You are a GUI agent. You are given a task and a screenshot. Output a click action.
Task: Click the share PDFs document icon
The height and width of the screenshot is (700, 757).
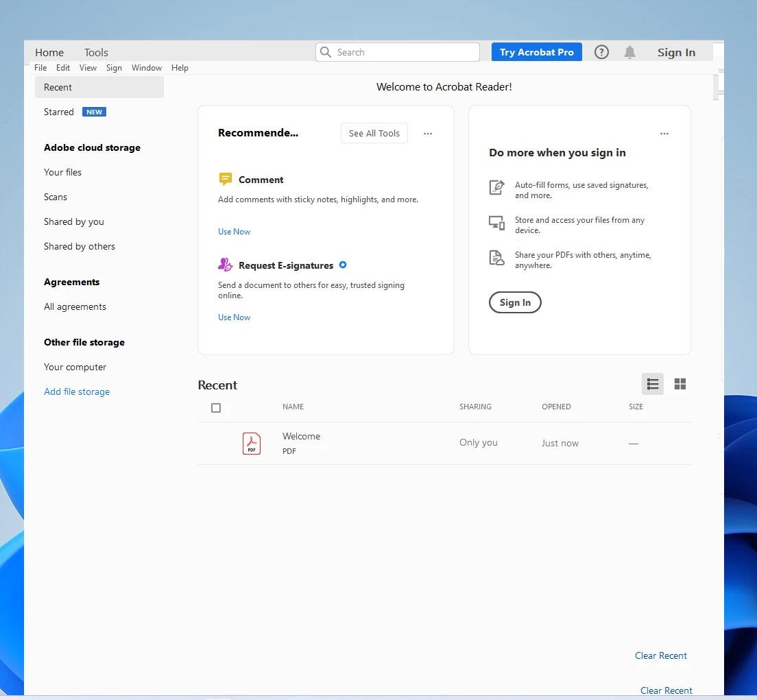click(x=496, y=258)
